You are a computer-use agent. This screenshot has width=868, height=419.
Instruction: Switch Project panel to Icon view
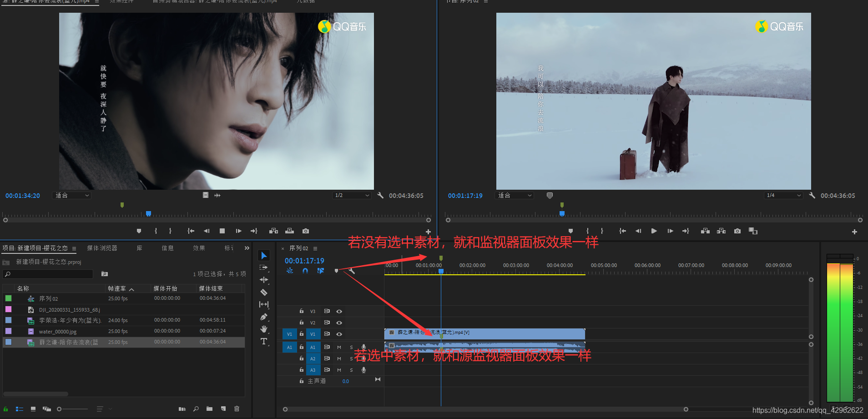[33, 409]
